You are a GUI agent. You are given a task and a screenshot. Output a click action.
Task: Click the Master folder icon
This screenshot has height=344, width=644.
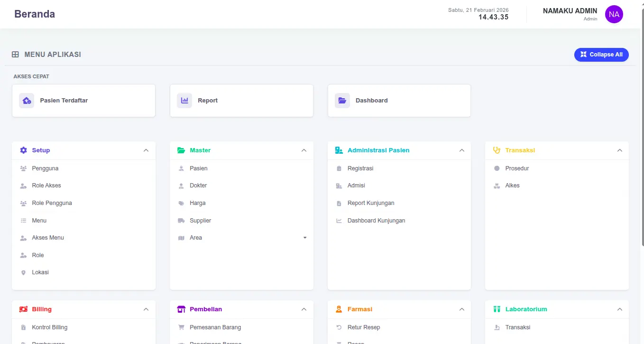pos(181,150)
